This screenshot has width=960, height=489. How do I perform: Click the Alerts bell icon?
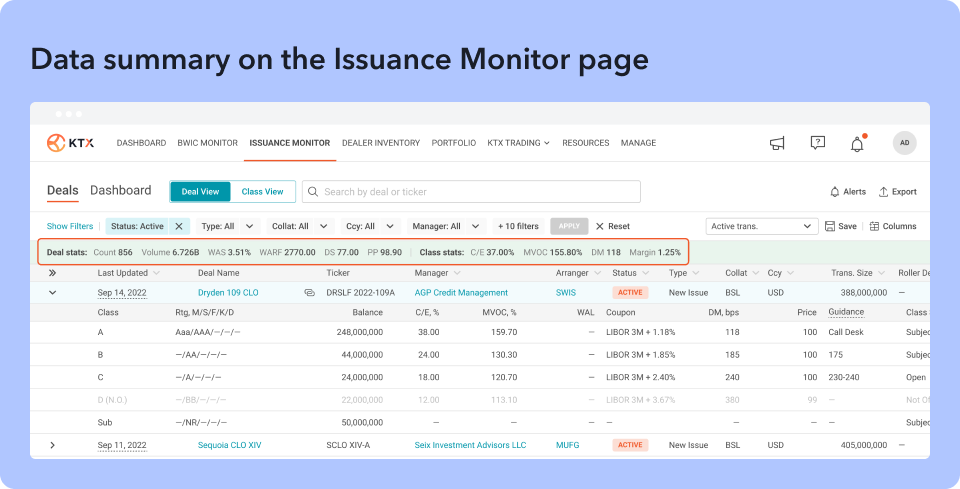pyautogui.click(x=834, y=192)
